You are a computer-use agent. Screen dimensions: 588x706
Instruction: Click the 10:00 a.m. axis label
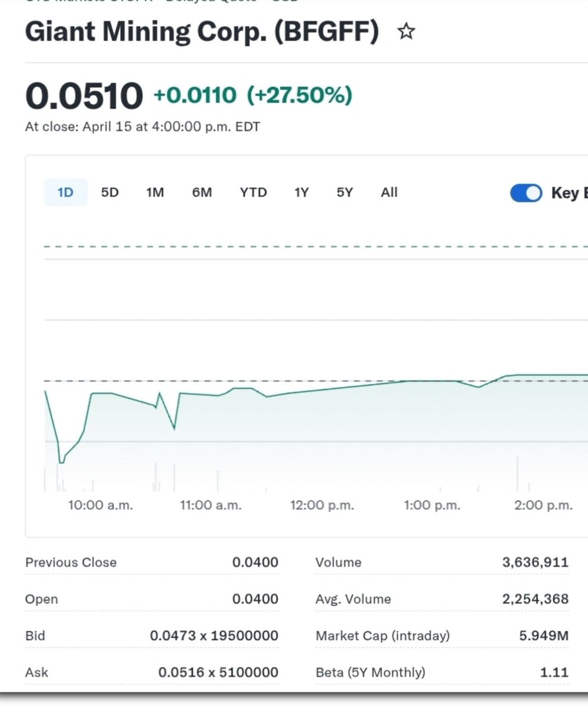tap(101, 505)
